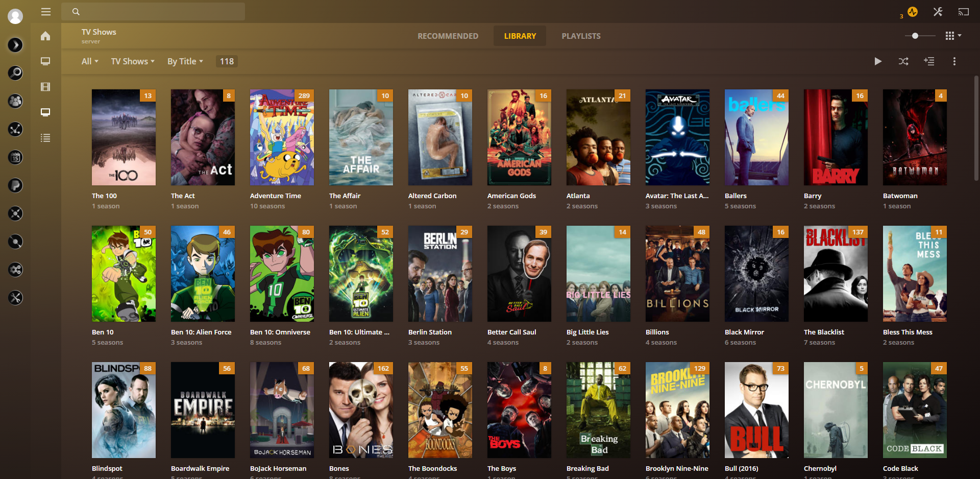Screen dimensions: 980x479
Task: Open server settings wrench icon in the top bar
Action: pos(938,12)
